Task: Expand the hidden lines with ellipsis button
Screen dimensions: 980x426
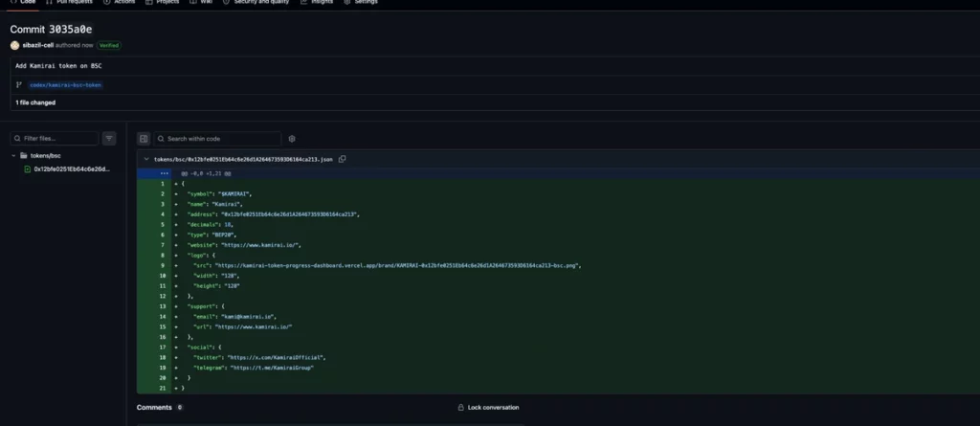Action: tap(164, 173)
